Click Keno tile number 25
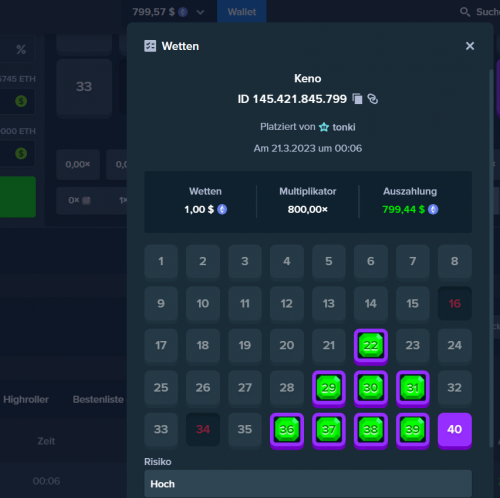The height and width of the screenshot is (498, 500). coord(161,388)
